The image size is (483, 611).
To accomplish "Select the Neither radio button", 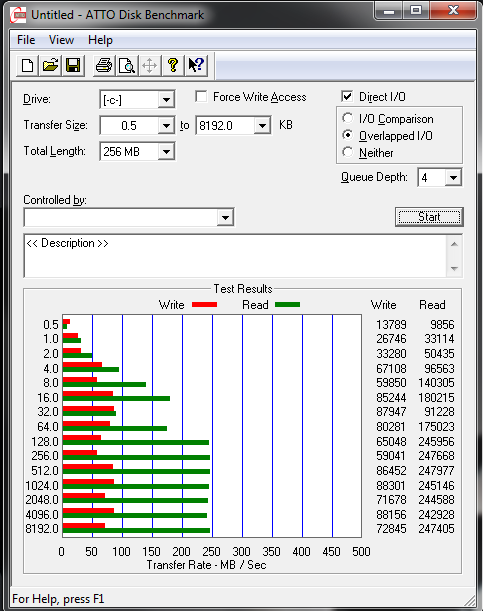I will pos(347,152).
